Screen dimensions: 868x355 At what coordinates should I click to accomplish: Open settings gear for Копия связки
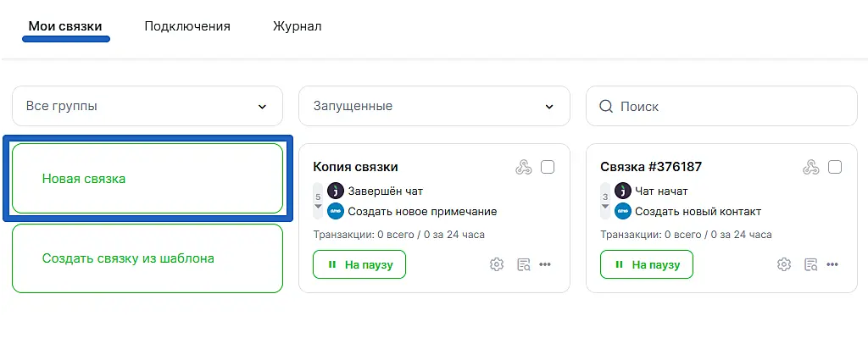pyautogui.click(x=497, y=264)
